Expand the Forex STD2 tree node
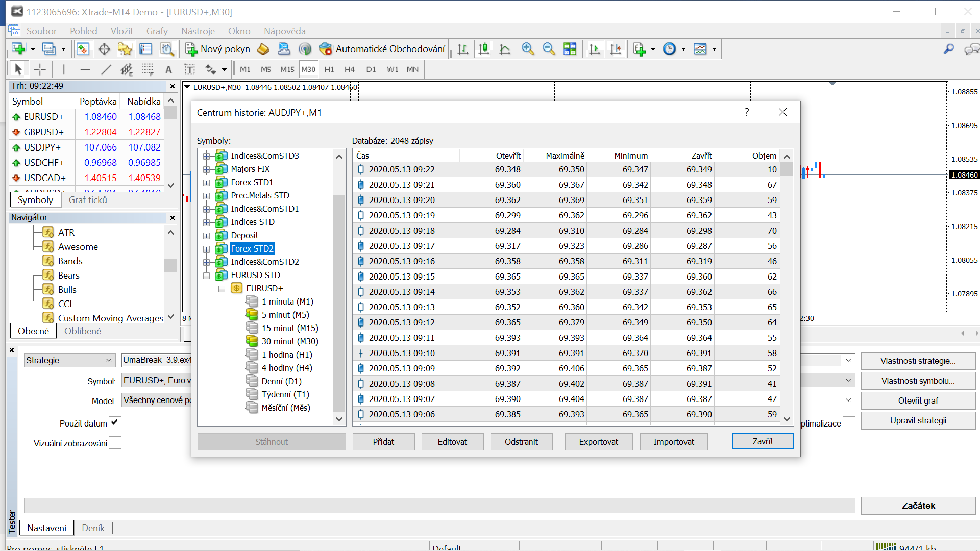This screenshot has width=980, height=551. [206, 248]
